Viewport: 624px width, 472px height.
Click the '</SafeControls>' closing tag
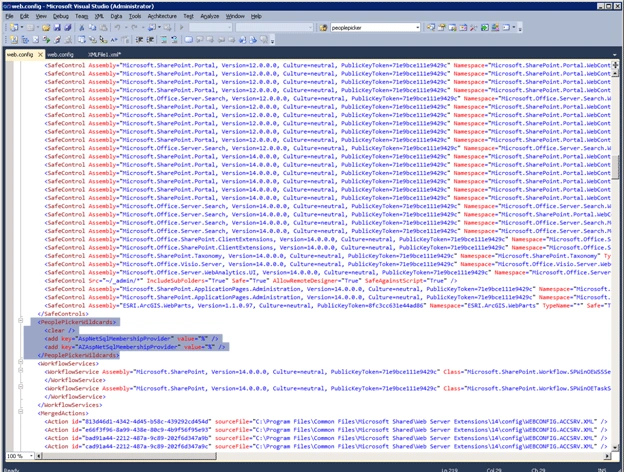coord(63,314)
